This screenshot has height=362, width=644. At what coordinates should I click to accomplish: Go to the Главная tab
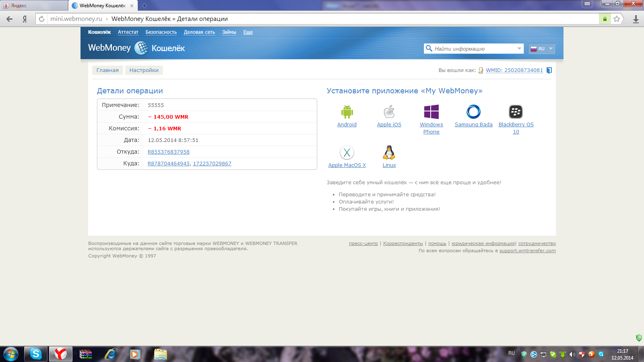click(107, 70)
